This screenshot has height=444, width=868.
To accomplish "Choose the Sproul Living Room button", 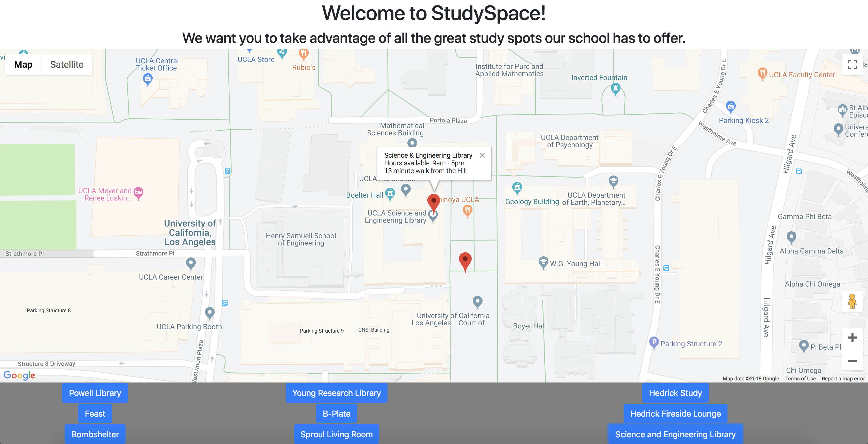I will click(x=337, y=434).
